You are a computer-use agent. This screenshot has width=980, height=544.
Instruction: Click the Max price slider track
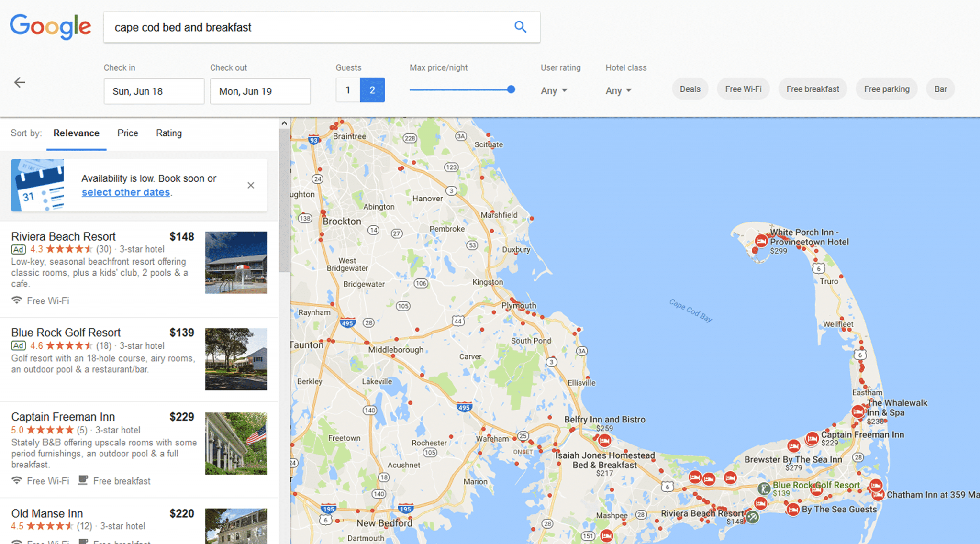click(460, 89)
